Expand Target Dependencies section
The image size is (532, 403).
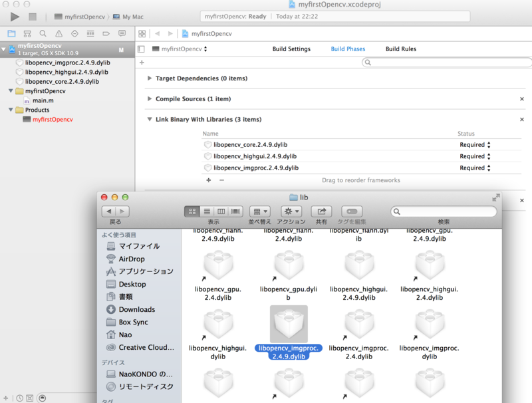pos(149,78)
